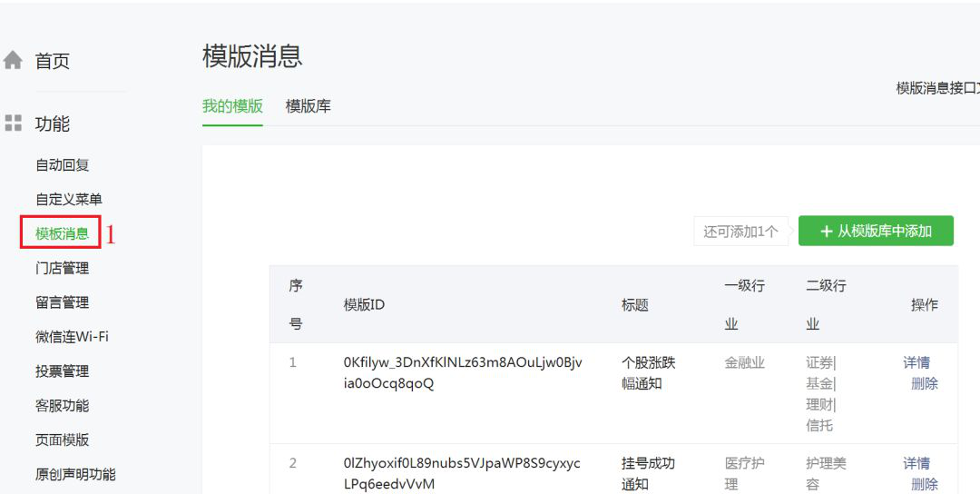The width and height of the screenshot is (980, 494).
Task: Open 留言管理 in the sidebar
Action: click(62, 302)
